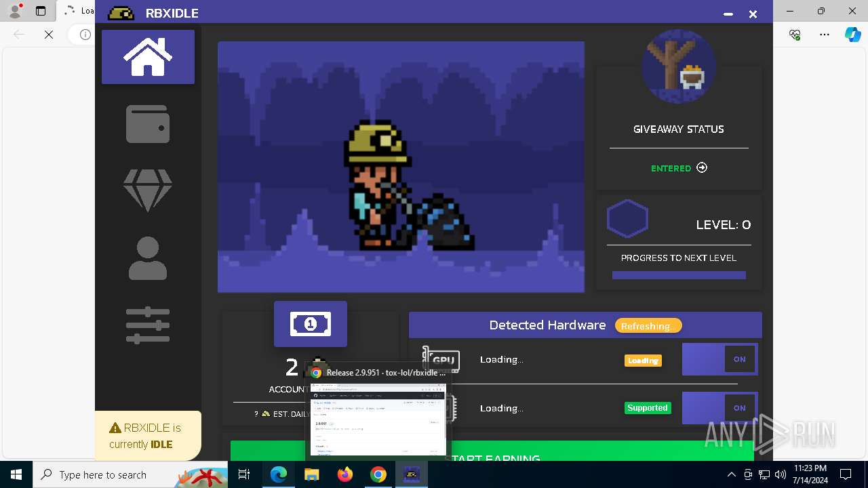Click the RBXIDLE is currently IDLE notice
This screenshot has width=868, height=488.
coord(148,436)
